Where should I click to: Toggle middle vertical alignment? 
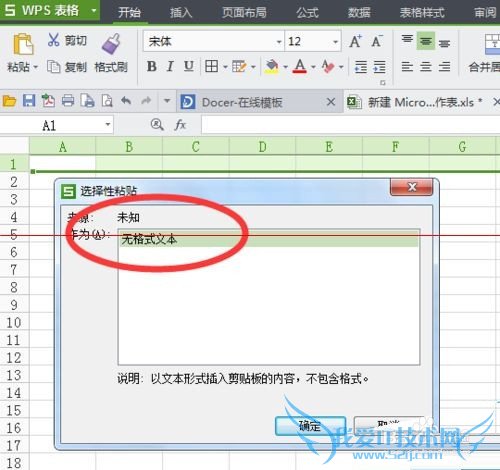426,41
